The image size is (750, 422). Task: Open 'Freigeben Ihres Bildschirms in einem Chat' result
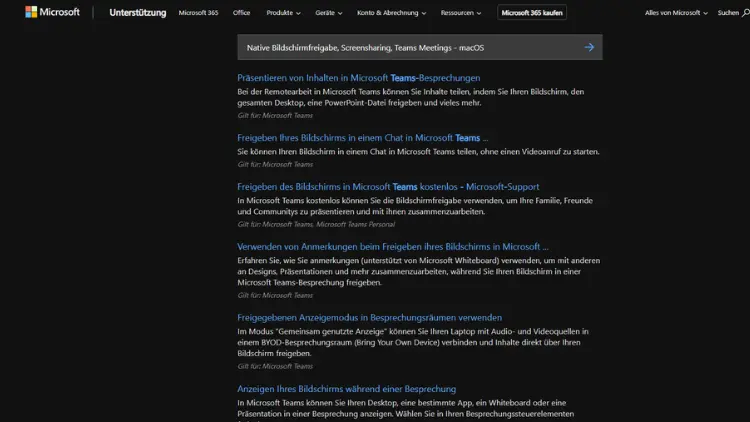[363, 138]
